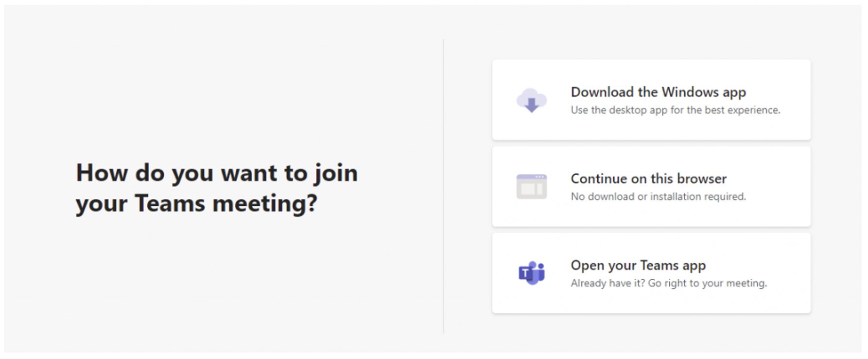Image resolution: width=868 pixels, height=359 pixels.
Task: Select the Open your Teams app card
Action: [x=651, y=273]
